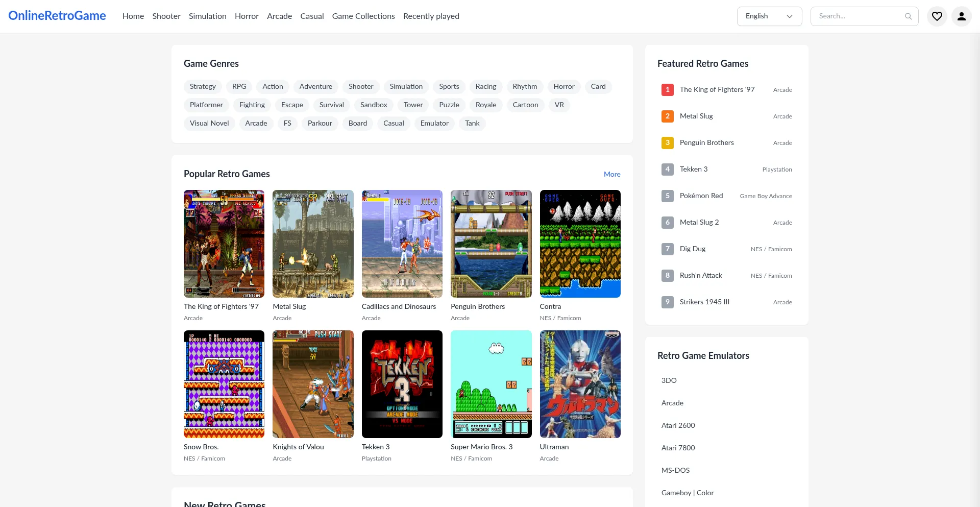Open the Simulation navigation menu item

(208, 16)
